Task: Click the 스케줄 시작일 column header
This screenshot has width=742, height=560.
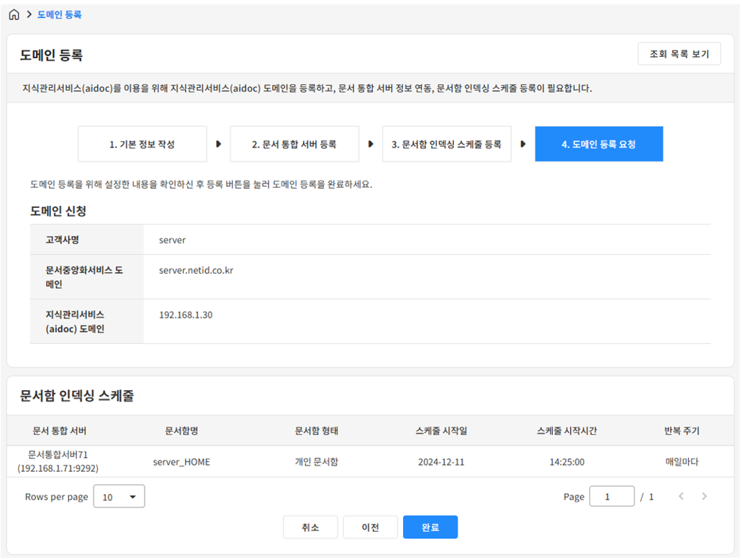Action: coord(440,431)
